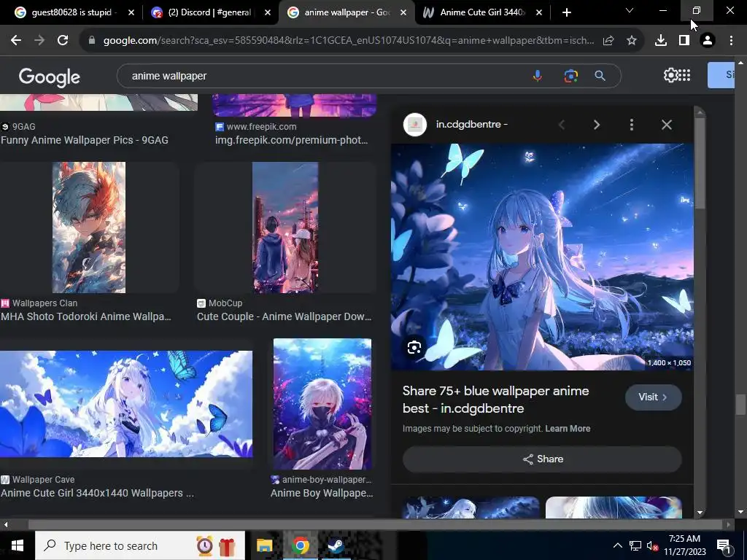Open the Cute Couple anime wallpaper thumbnail
The image size is (747, 560).
click(285, 227)
